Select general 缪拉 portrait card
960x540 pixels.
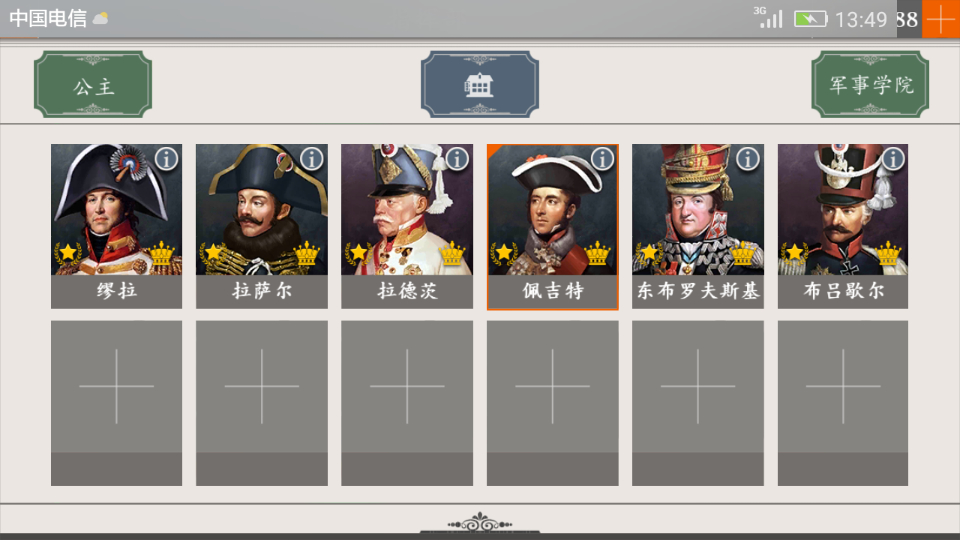(116, 227)
